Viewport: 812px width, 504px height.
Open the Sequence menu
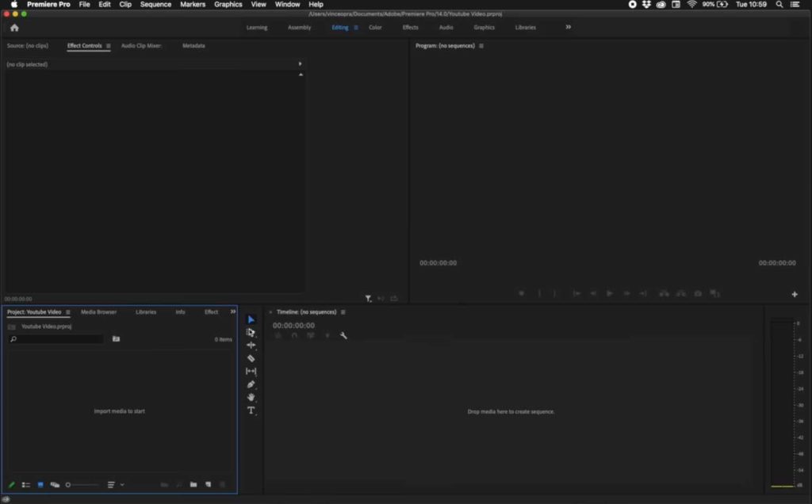155,4
